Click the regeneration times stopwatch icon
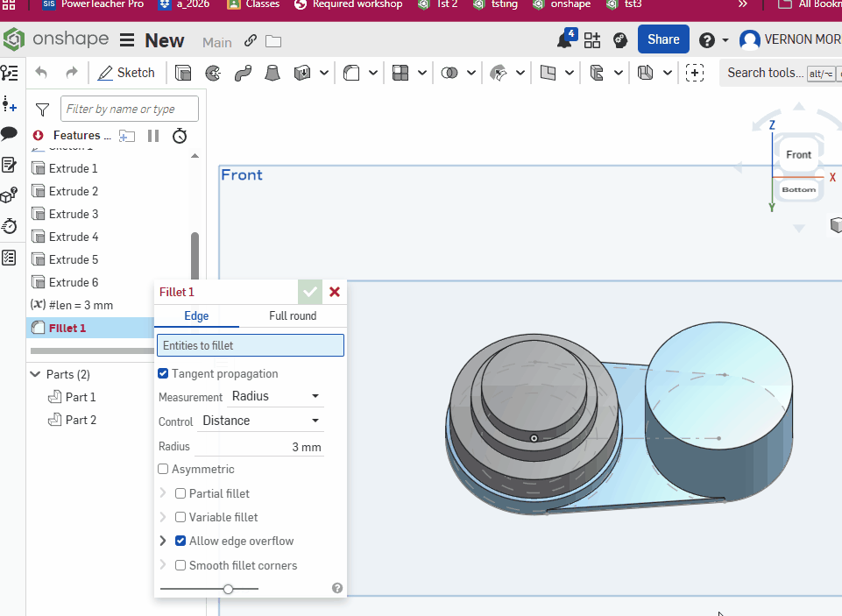This screenshot has width=842, height=616. [180, 136]
